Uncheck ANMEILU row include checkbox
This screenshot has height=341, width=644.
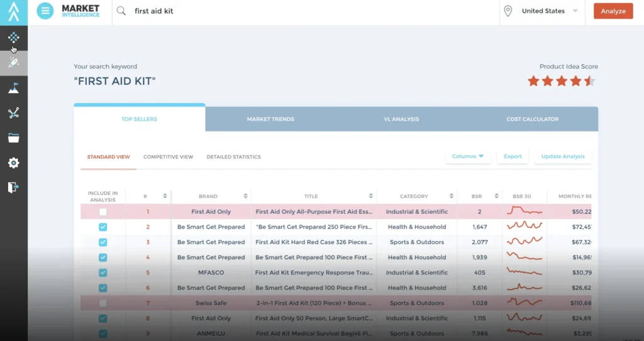[x=103, y=333]
